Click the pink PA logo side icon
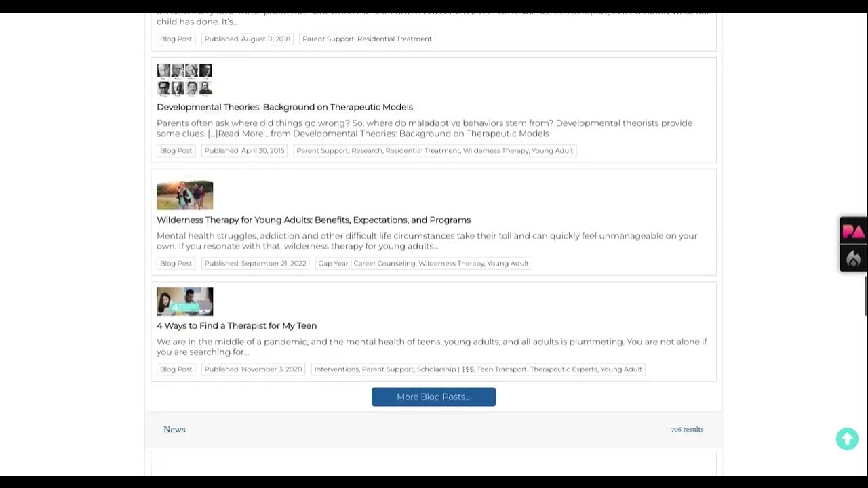The width and height of the screenshot is (868, 488). pos(853,232)
